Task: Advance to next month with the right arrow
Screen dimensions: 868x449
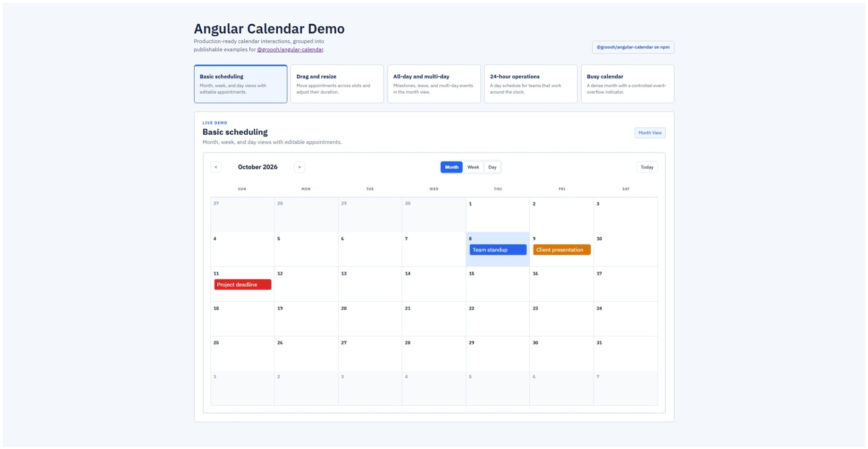Action: (299, 167)
